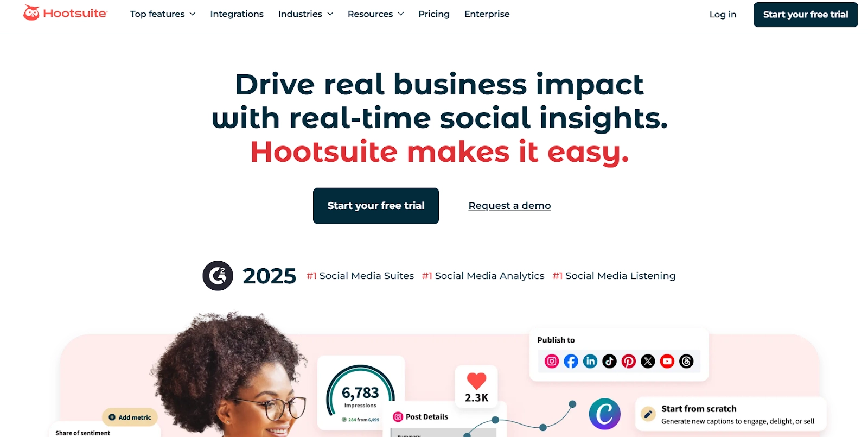This screenshot has height=437, width=868.
Task: Select the Instagram icon under Publish to
Action: coord(552,362)
